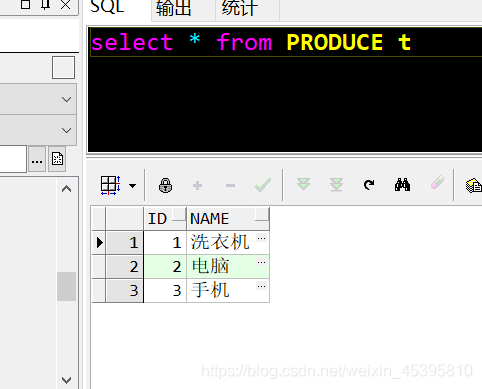This screenshot has width=482, height=389.
Task: Click the float window button on the left panel
Action: click(25, 4)
